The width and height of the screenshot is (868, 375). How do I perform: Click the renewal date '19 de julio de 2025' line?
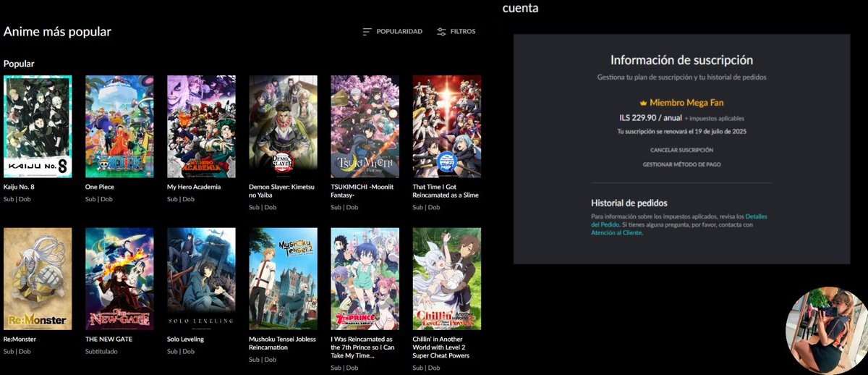681,132
